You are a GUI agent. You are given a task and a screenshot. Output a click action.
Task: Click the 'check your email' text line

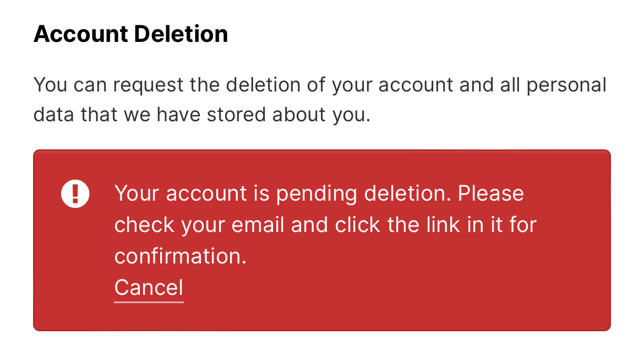point(325,225)
